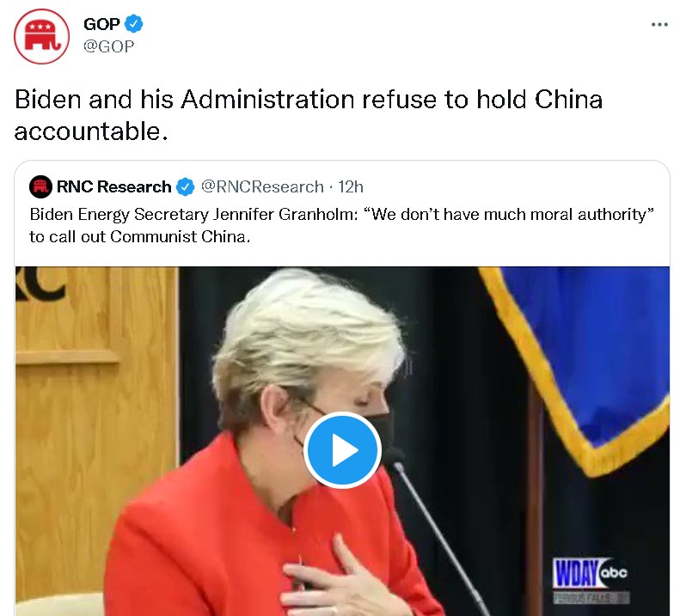This screenshot has width=686, height=616.
Task: Go to the @RNCResearch handle
Action: click(262, 186)
